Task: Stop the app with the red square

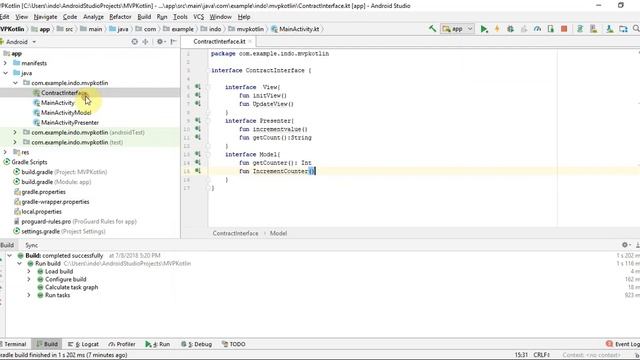Action: pos(564,29)
